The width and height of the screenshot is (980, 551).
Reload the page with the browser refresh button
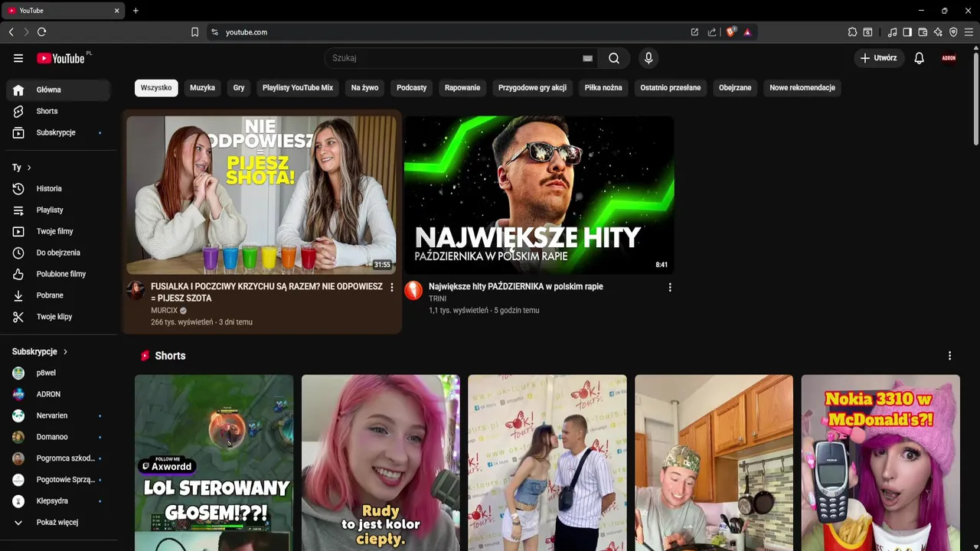pyautogui.click(x=41, y=32)
